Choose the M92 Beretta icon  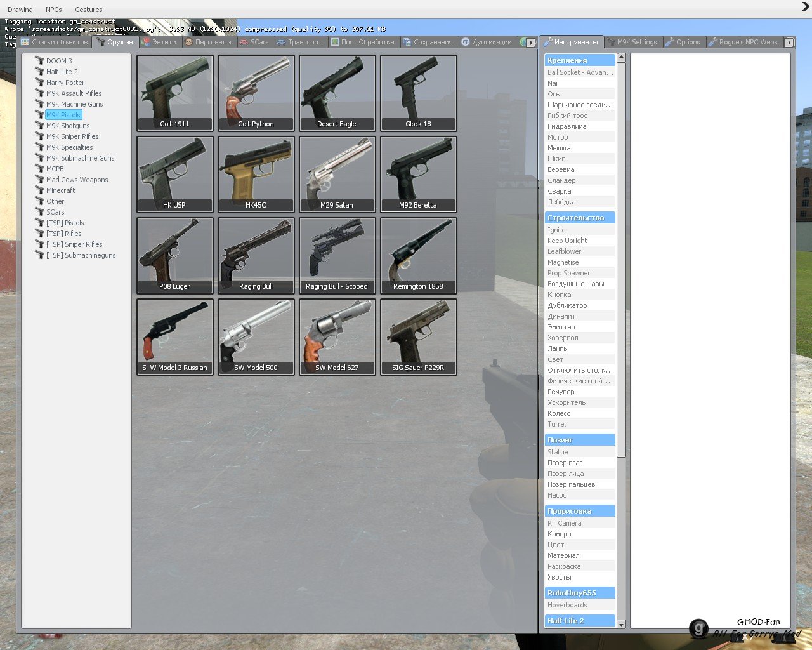pyautogui.click(x=419, y=175)
